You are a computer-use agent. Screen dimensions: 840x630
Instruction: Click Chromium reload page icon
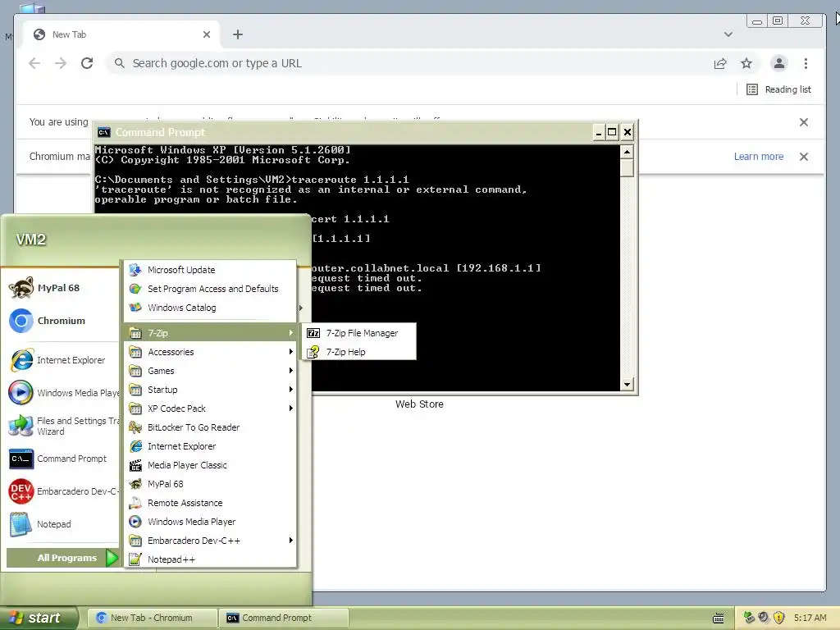click(x=87, y=63)
